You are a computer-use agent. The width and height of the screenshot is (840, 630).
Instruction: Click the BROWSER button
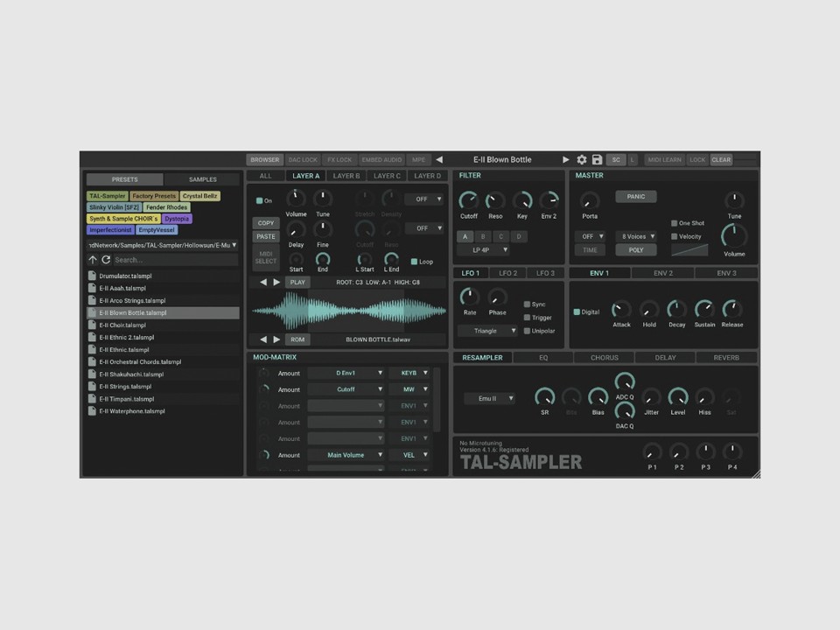click(264, 159)
